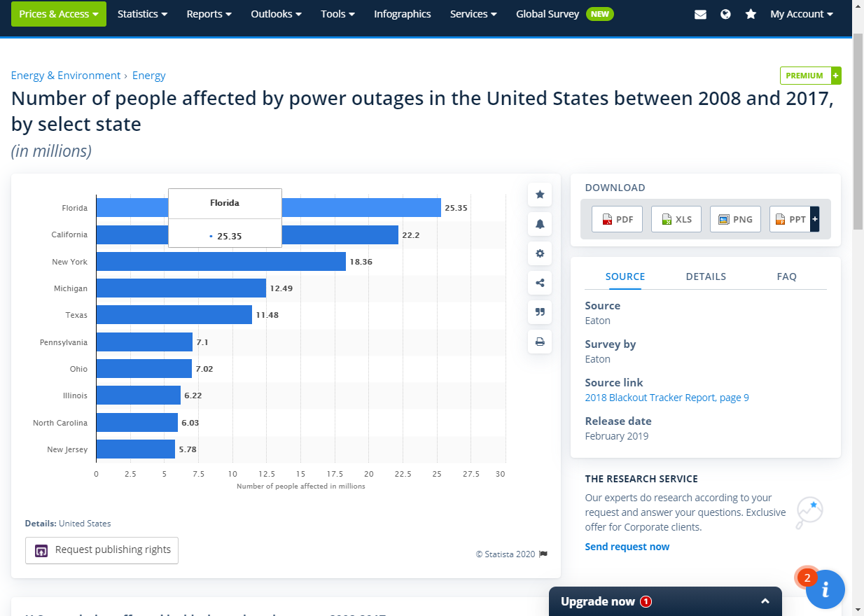Click Send request now
The width and height of the screenshot is (864, 616).
627,546
